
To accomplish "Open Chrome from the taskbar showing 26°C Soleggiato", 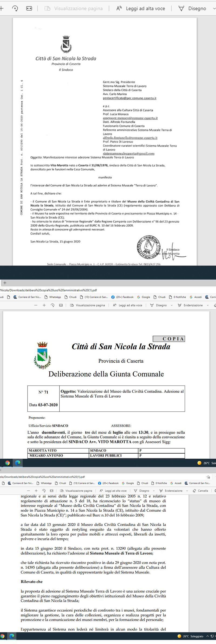I will pyautogui.click(x=2, y=636).
